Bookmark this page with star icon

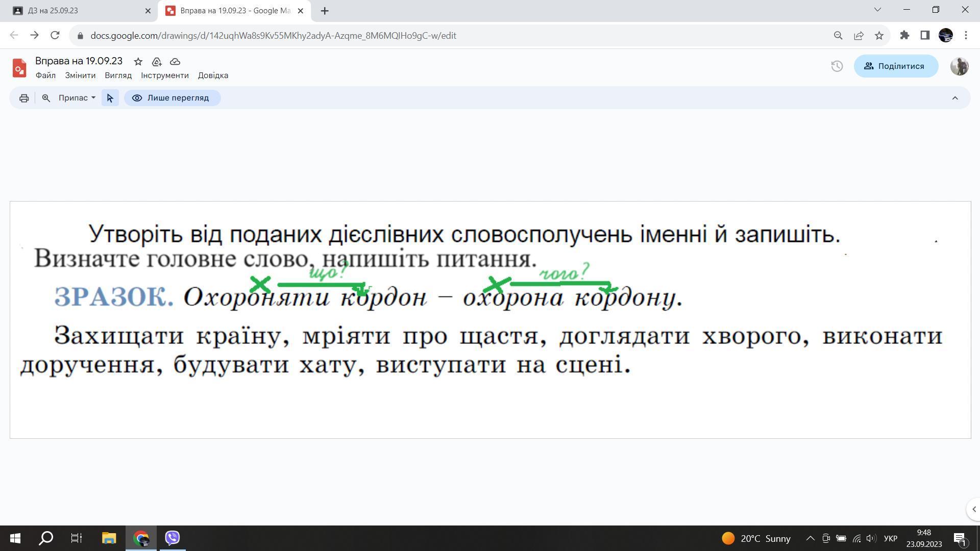click(879, 36)
